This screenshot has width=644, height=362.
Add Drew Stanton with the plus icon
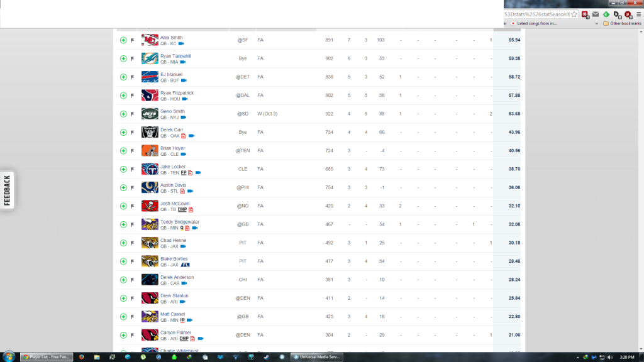[x=123, y=299]
